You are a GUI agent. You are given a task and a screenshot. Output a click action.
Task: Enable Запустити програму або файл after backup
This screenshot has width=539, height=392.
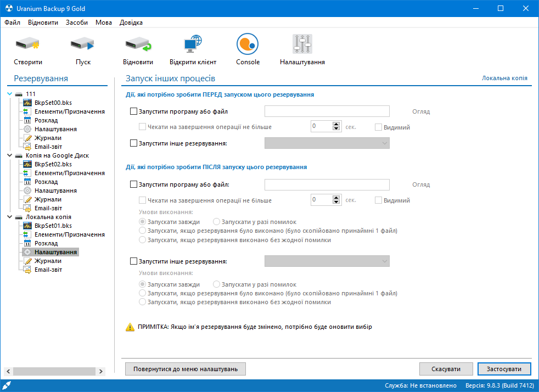click(134, 184)
